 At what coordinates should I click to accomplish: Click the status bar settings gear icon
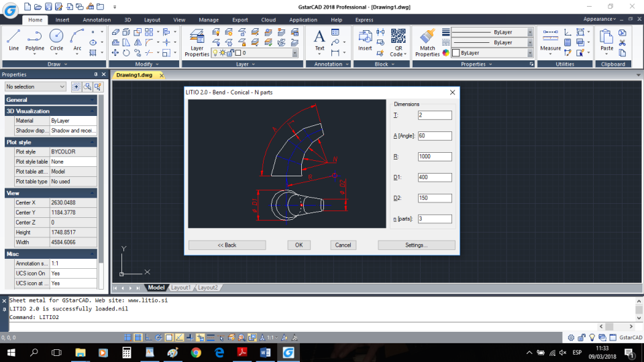571,338
